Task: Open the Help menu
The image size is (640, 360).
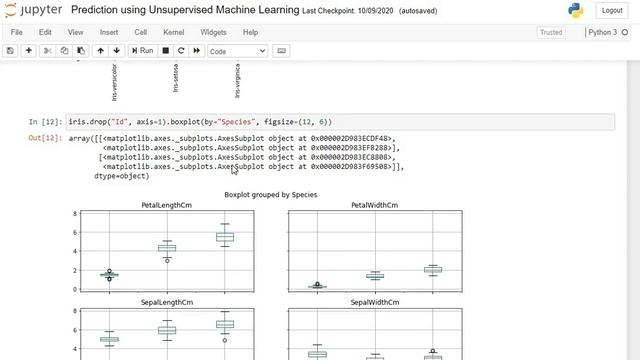Action: tap(250, 32)
